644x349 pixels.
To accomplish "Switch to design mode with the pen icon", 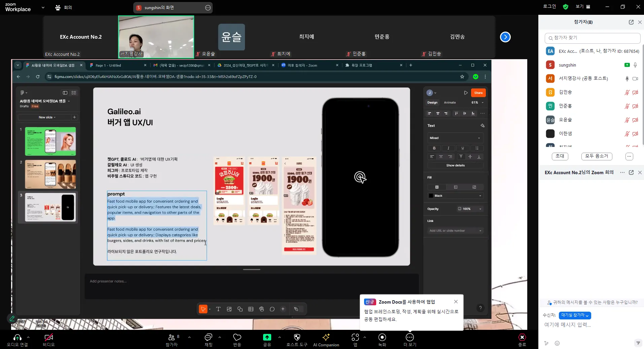I will coord(296,309).
